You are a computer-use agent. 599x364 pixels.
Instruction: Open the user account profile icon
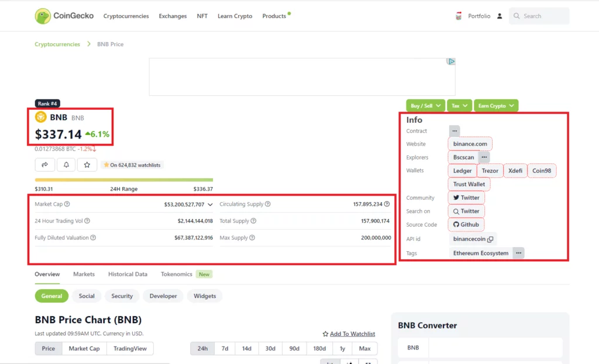click(x=500, y=16)
